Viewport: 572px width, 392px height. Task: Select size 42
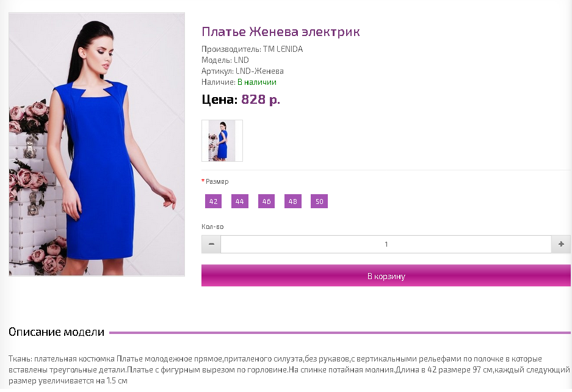214,201
